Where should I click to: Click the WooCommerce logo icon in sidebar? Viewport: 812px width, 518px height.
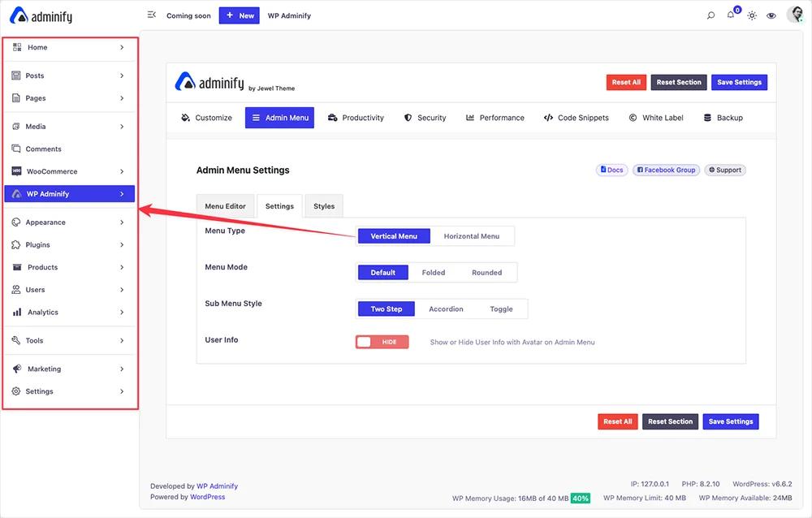pos(16,171)
